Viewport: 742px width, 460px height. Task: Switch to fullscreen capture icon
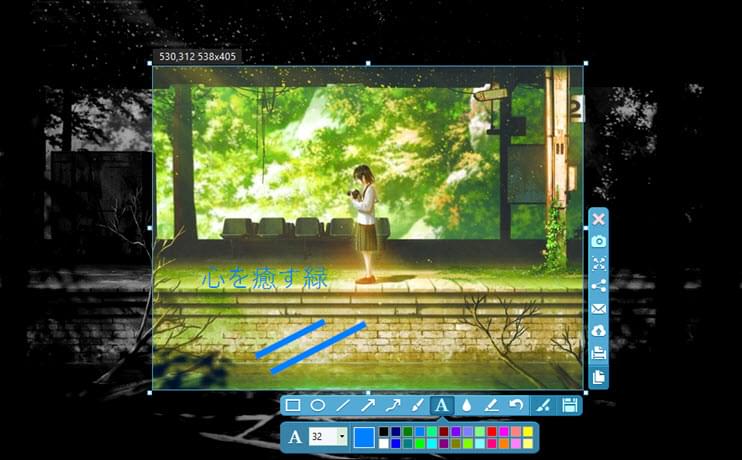click(x=598, y=263)
